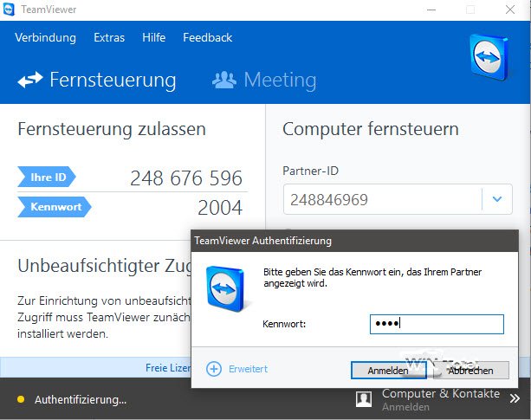Click the Abbrechen button

470,371
